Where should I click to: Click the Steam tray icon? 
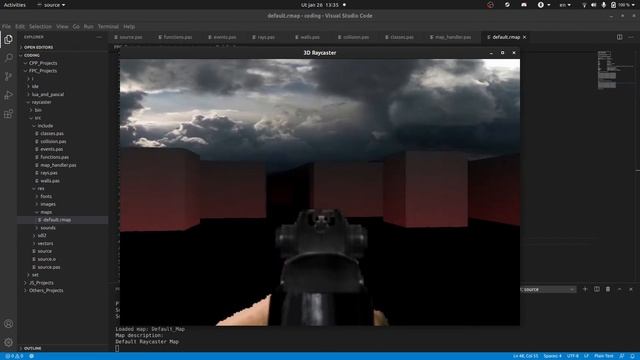pyautogui.click(x=507, y=5)
